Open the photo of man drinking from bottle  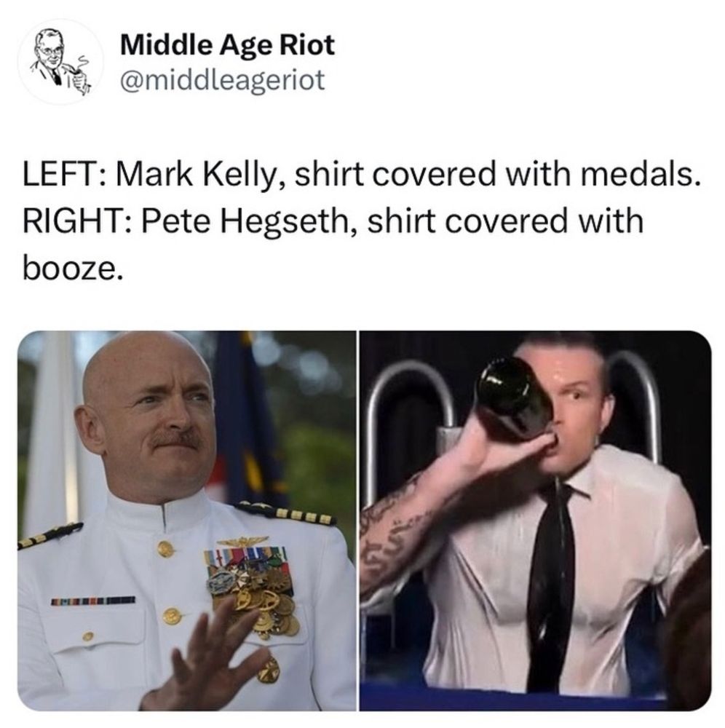tap(535, 521)
